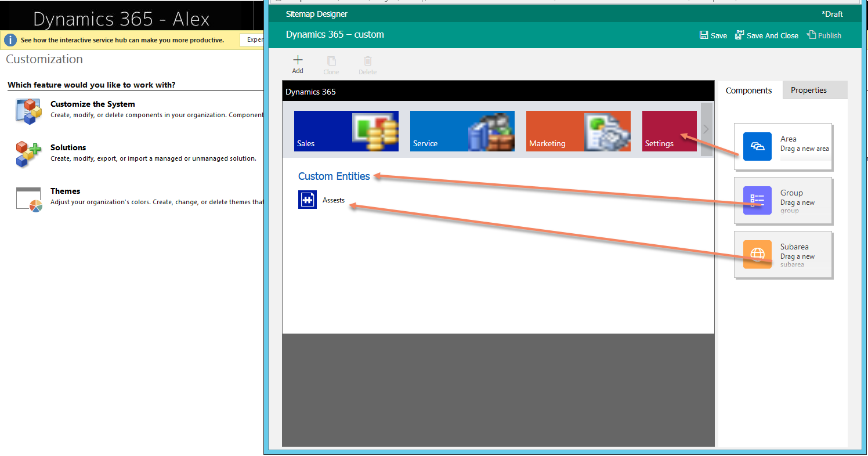Click Save And Close
Image resolution: width=868 pixels, height=456 pixels.
766,35
